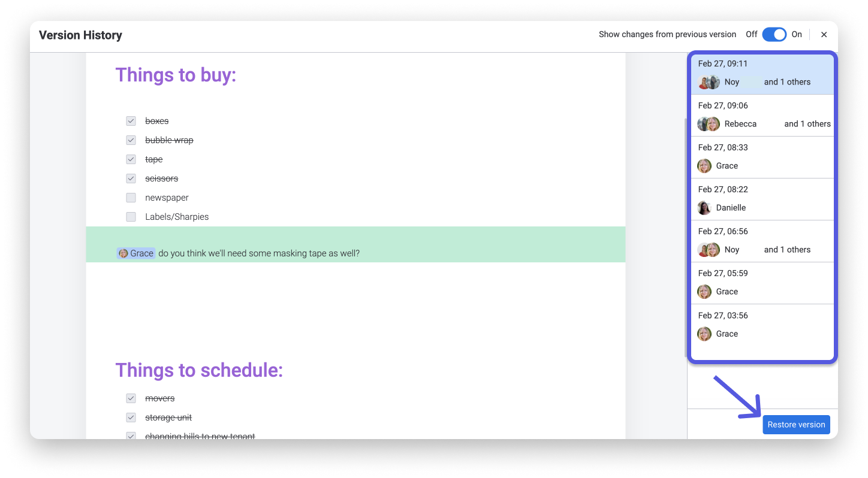Click the Grace mention tag in the comment

click(x=136, y=253)
